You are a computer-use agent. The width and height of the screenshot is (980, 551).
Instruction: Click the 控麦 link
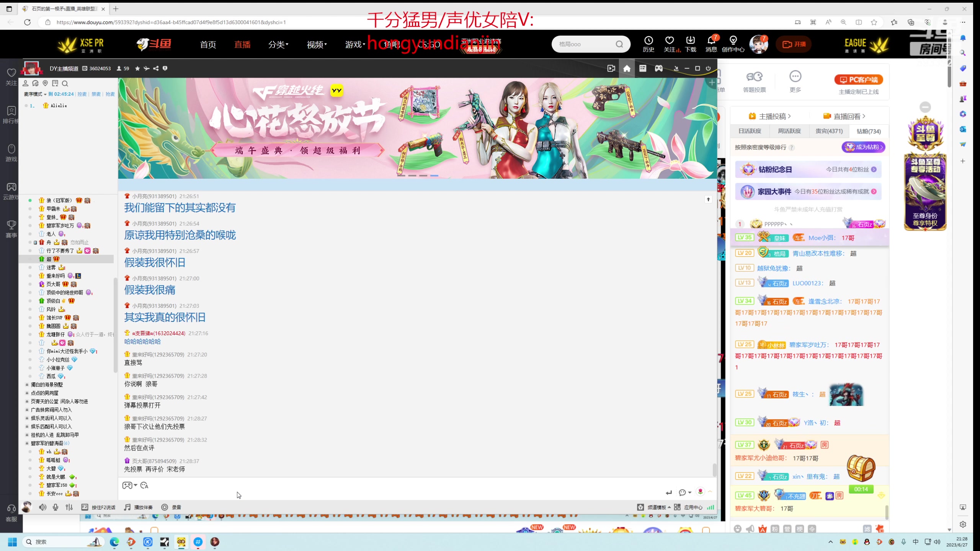click(82, 94)
